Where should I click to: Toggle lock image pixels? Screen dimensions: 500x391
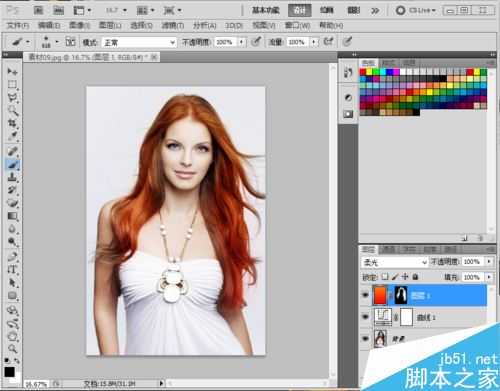click(395, 277)
